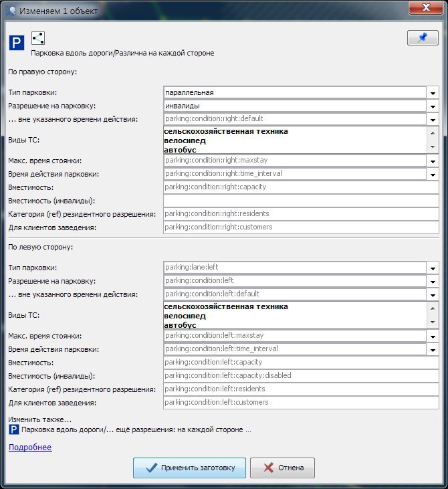Open the 'Подробнее' link

[30, 448]
